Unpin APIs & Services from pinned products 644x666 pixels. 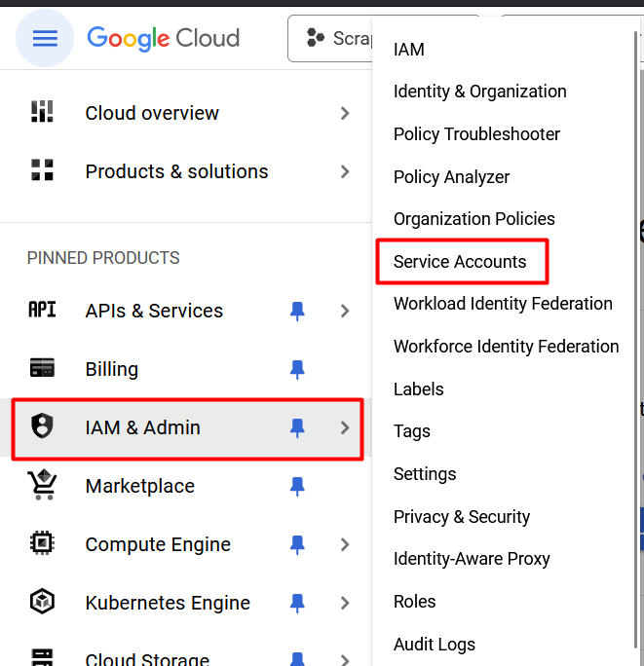tap(297, 312)
